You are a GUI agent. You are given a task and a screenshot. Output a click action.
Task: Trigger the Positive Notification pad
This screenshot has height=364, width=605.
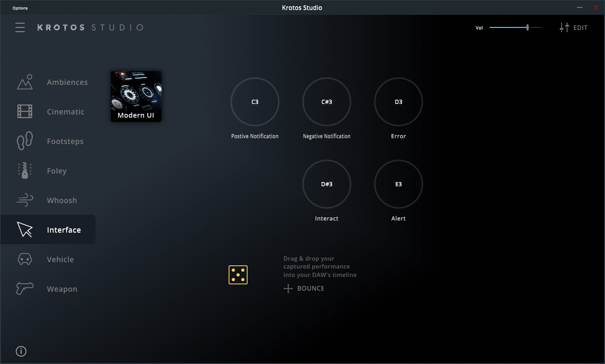255,102
